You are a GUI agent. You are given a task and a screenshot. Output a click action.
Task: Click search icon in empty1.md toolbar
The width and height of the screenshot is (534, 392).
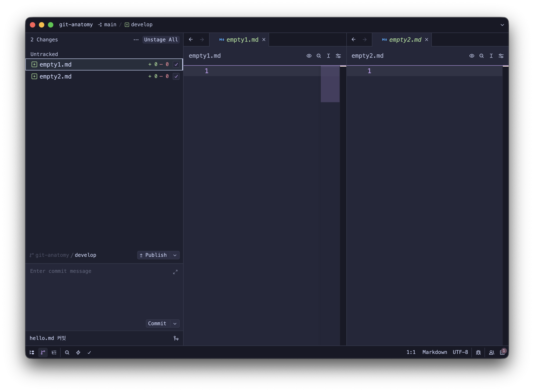[x=319, y=56]
